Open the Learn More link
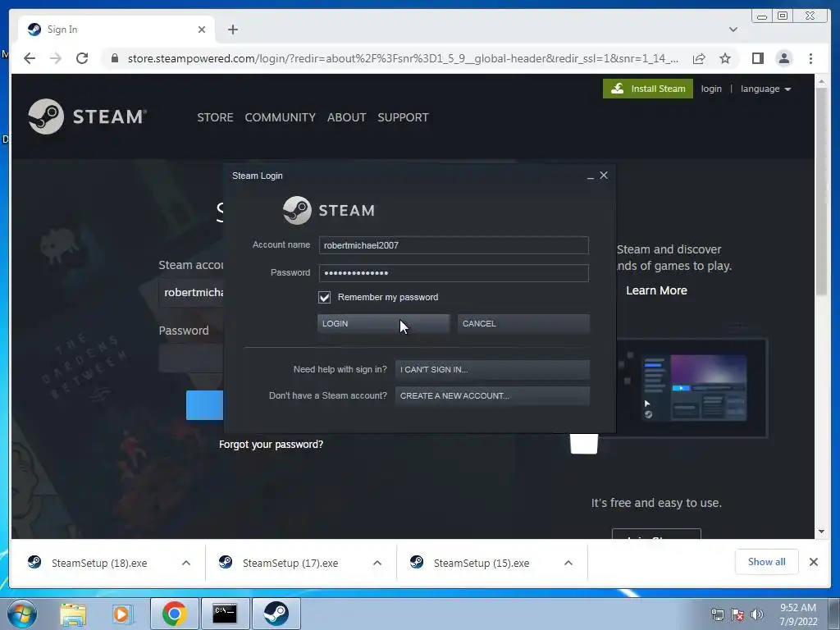This screenshot has width=840, height=630. pyautogui.click(x=656, y=290)
